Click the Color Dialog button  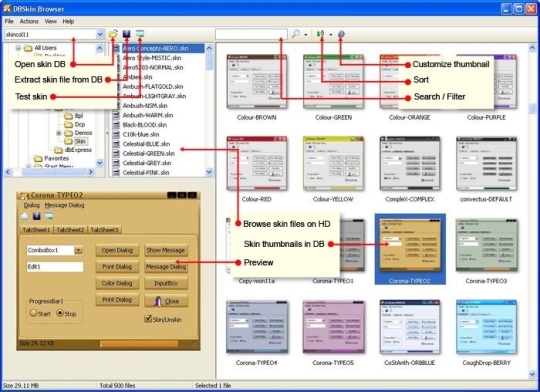[x=117, y=283]
